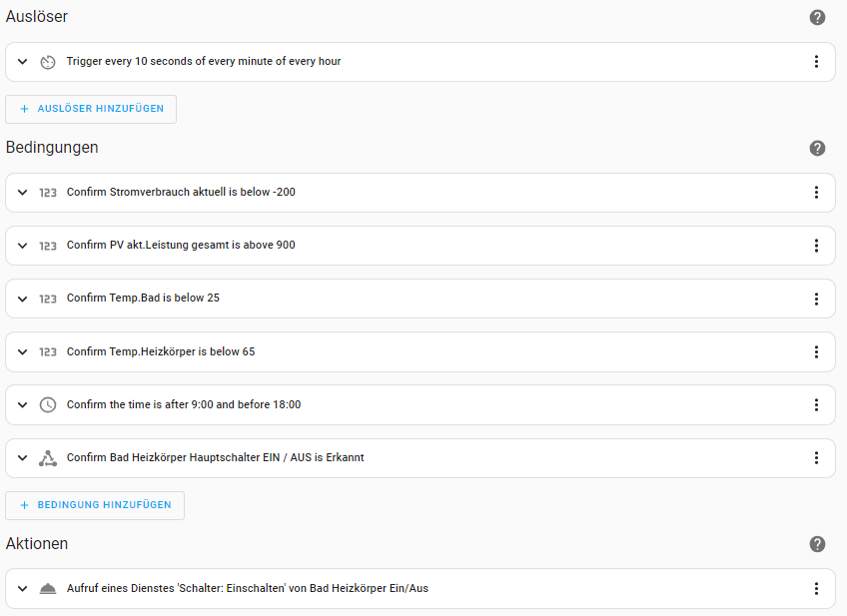Open help for the Aktionen section
847x616 pixels.
817,544
